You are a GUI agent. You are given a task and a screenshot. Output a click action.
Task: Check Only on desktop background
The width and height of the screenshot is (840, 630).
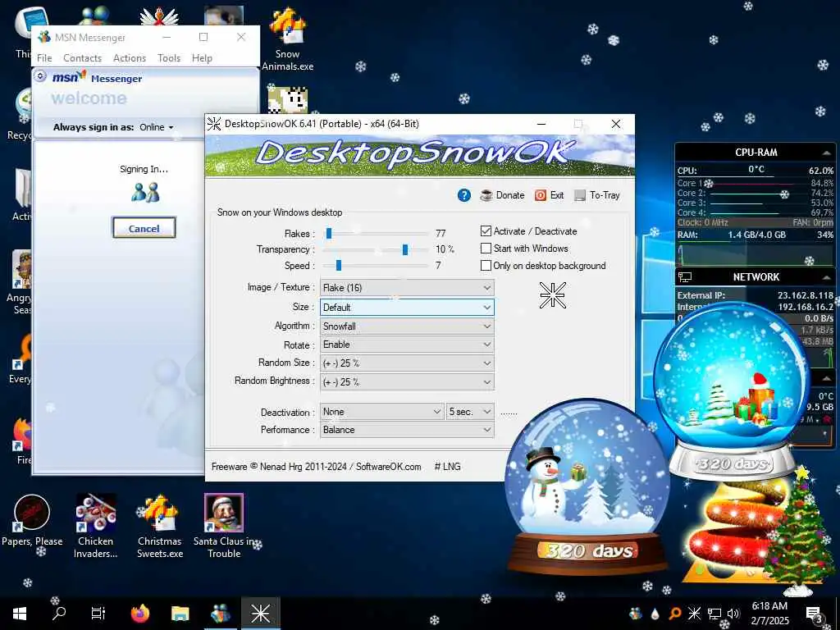click(x=486, y=265)
